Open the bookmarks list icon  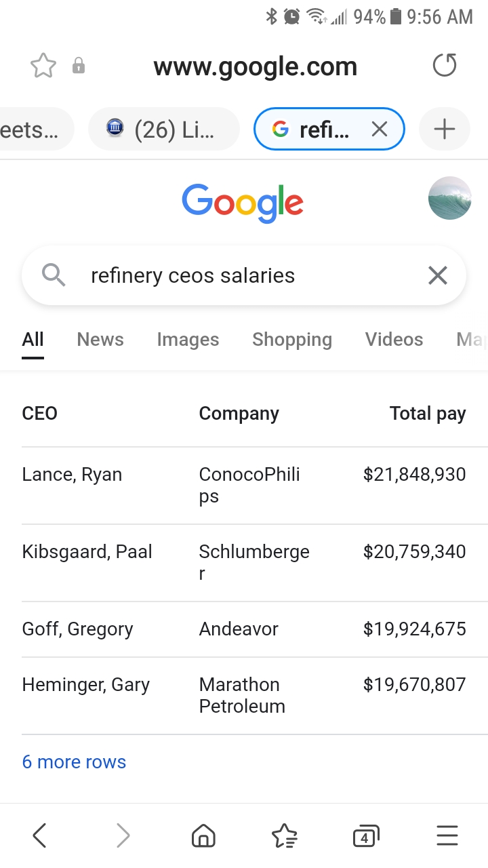[284, 835]
